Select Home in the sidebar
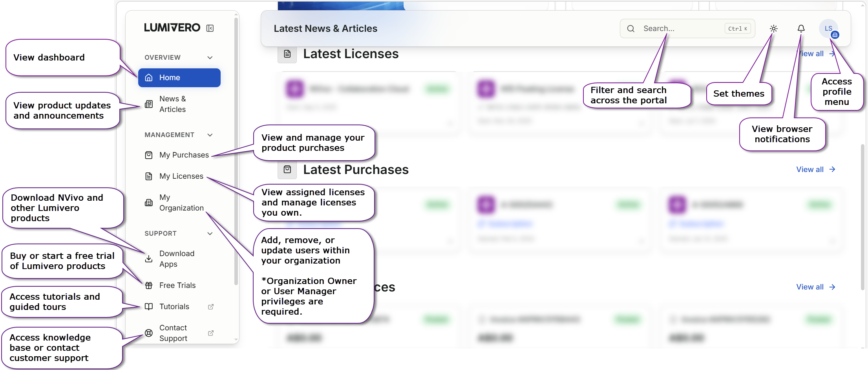 point(179,78)
